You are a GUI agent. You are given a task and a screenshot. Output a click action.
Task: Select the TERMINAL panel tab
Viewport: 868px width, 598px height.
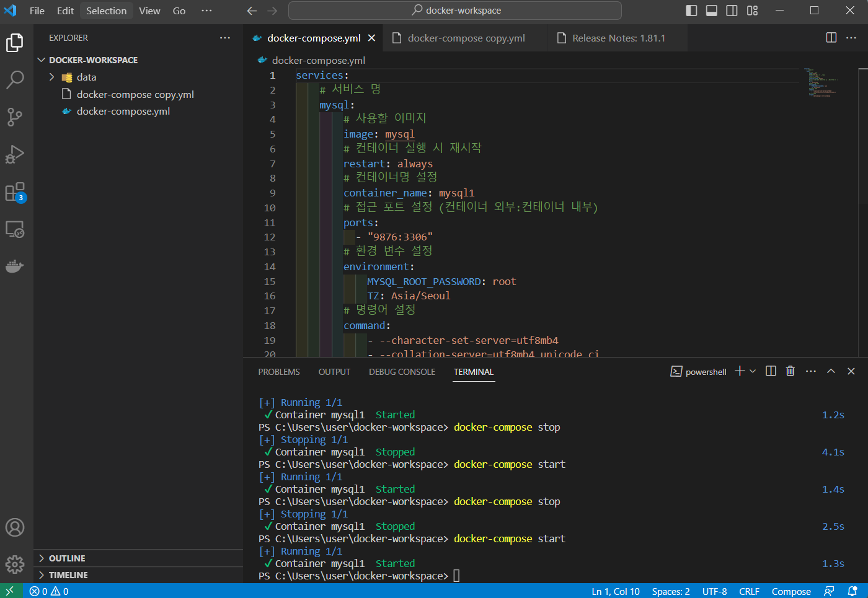pyautogui.click(x=474, y=372)
